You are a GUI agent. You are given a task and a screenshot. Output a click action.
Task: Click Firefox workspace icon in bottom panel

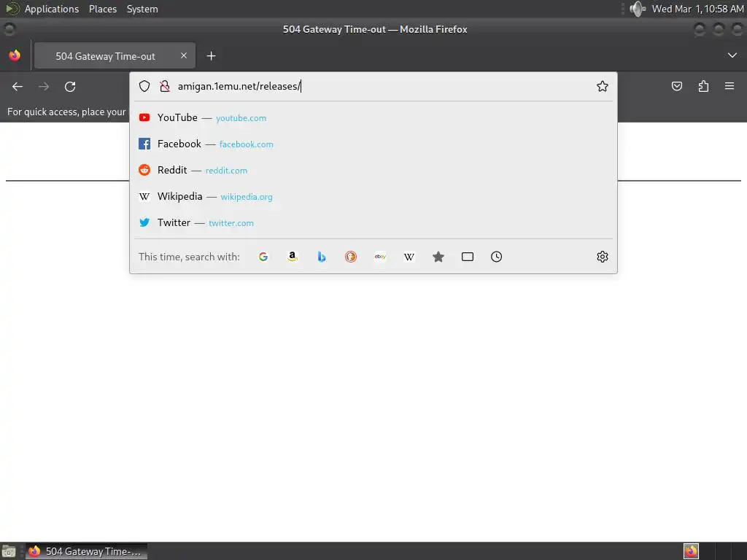(x=691, y=551)
